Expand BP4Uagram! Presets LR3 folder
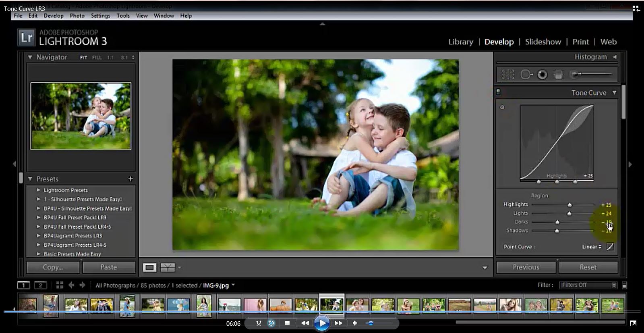Viewport: 644px width, 333px height. [x=38, y=235]
